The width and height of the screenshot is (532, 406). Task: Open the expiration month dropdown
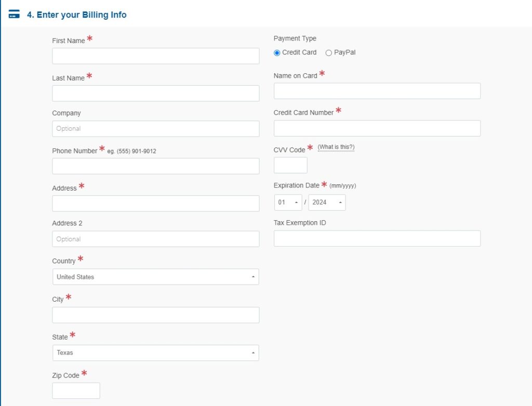(x=288, y=202)
